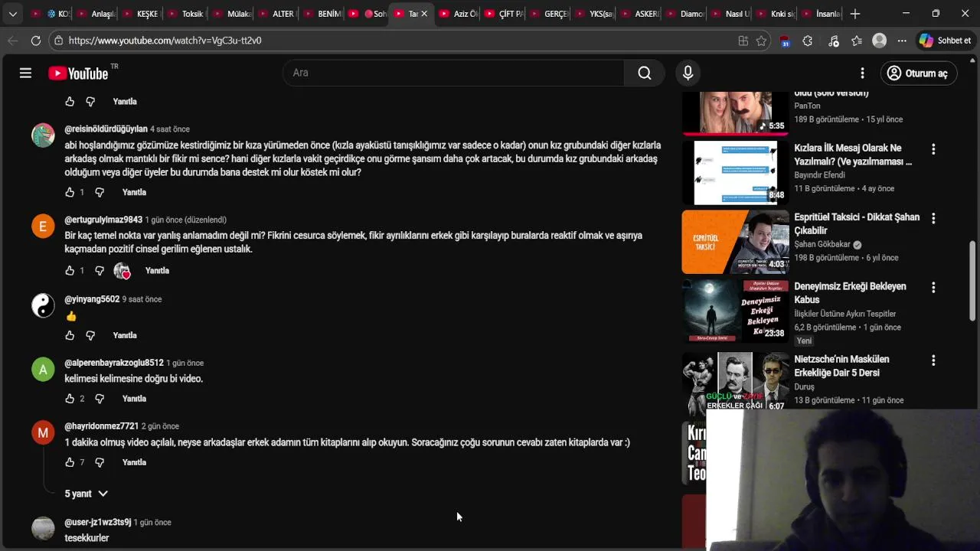Open the YouTube hamburger guide menu
980x551 pixels.
point(25,73)
